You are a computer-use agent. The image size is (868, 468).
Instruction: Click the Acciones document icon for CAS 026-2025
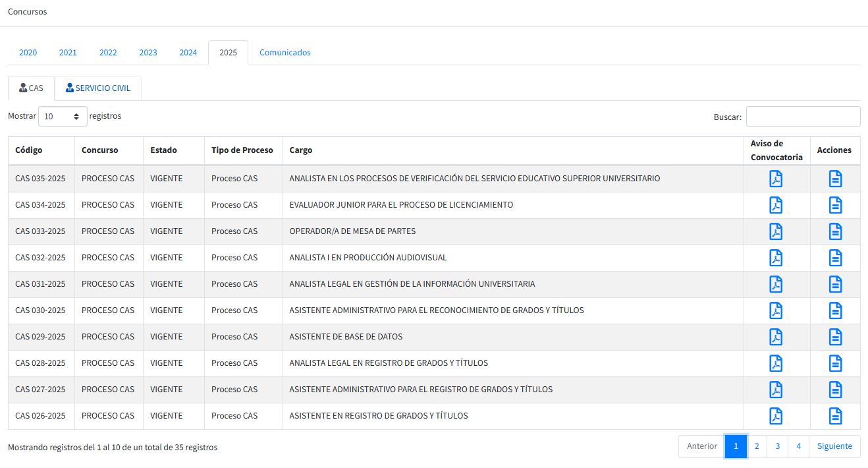click(835, 416)
